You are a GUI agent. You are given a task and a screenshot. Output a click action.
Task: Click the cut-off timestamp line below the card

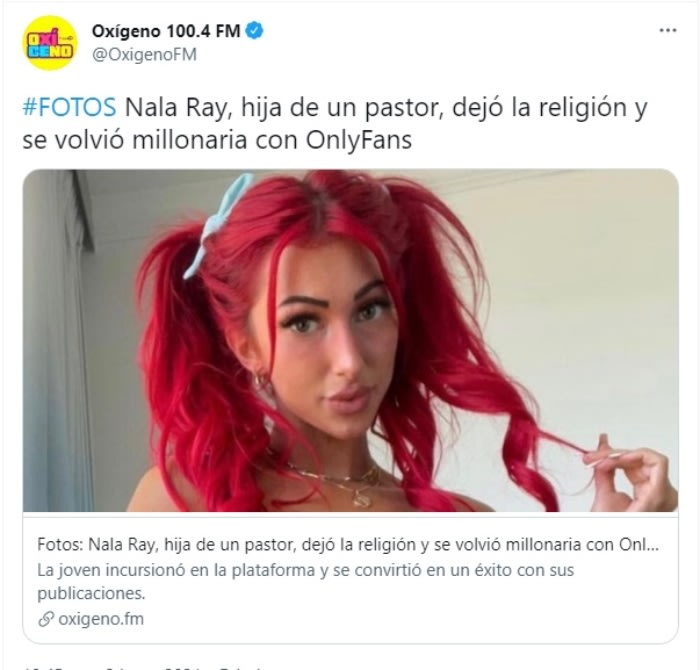point(143,668)
